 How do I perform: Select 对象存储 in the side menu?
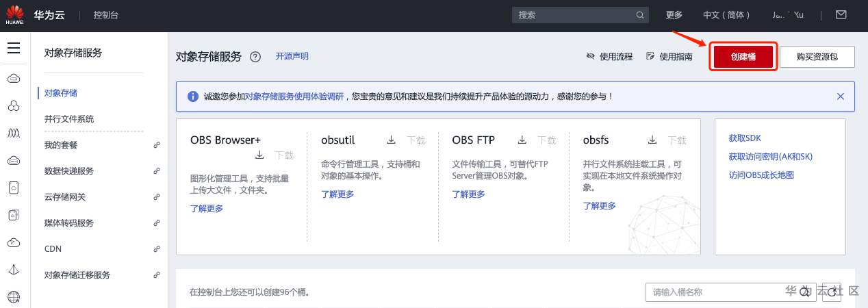(61, 92)
